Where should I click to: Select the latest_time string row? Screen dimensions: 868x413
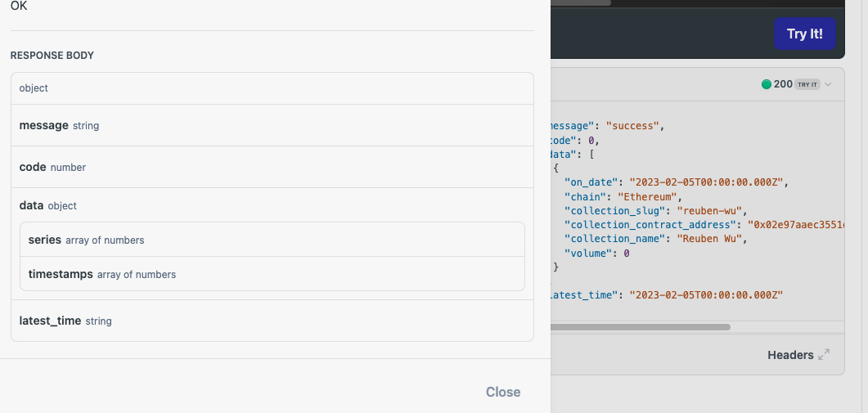(272, 321)
